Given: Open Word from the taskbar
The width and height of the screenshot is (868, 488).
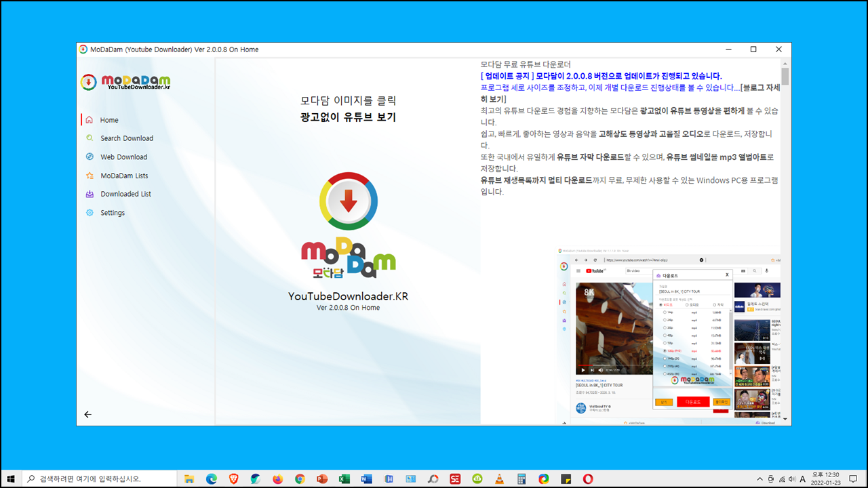Looking at the screenshot, I should 367,479.
